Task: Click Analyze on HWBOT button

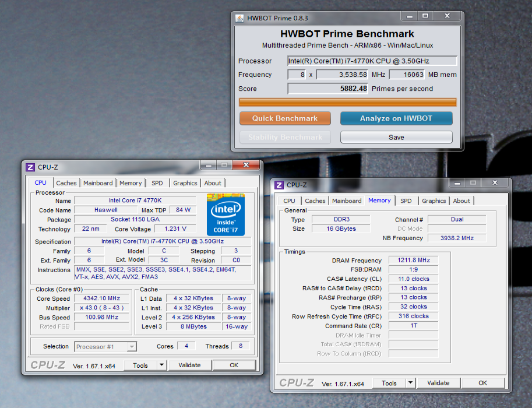Action: [x=396, y=118]
